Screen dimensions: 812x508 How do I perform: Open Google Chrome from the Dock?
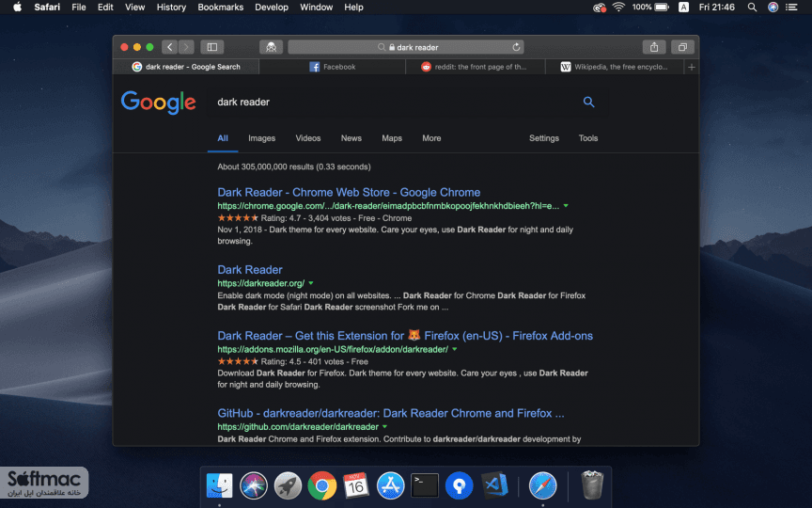click(321, 485)
